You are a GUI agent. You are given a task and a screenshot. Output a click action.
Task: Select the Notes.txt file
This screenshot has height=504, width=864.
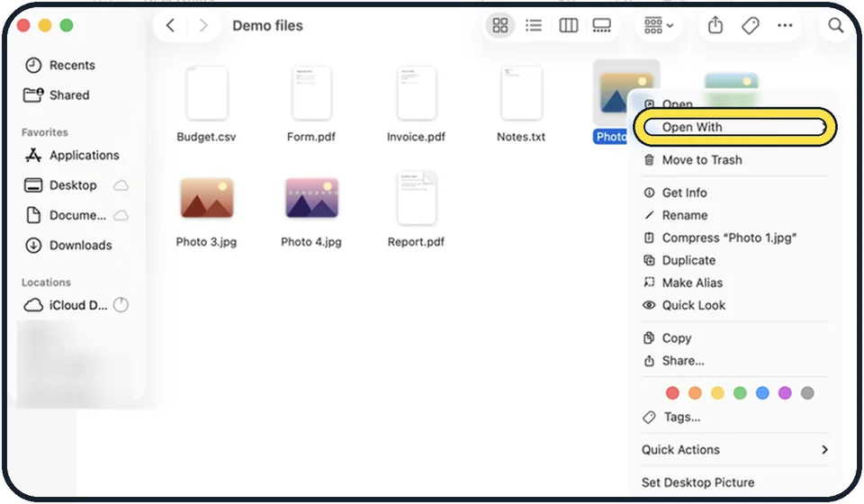click(521, 93)
